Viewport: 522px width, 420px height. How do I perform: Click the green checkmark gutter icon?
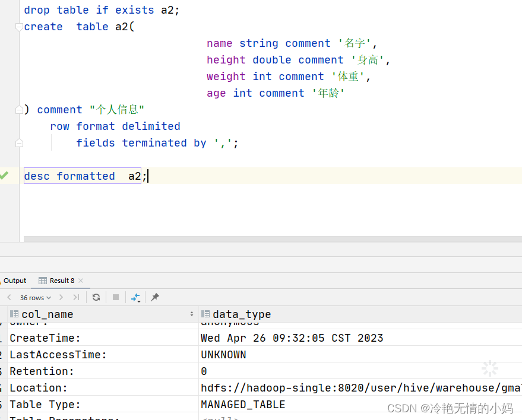point(4,175)
